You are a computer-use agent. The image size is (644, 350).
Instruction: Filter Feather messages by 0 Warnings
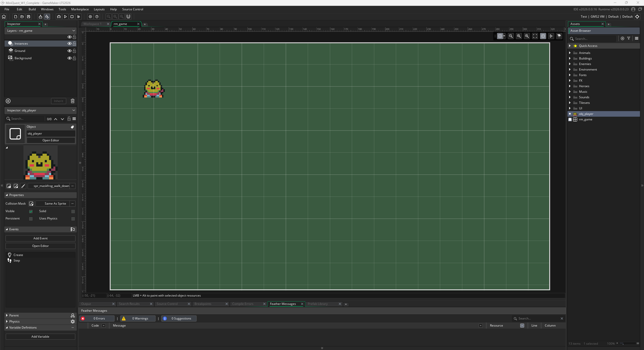coord(138,319)
